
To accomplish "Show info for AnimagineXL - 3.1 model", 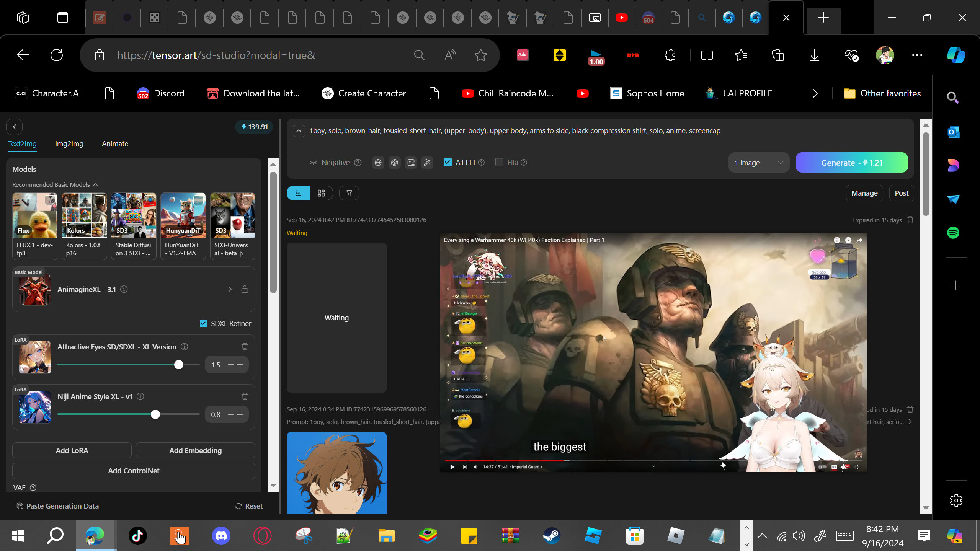I will click(124, 289).
